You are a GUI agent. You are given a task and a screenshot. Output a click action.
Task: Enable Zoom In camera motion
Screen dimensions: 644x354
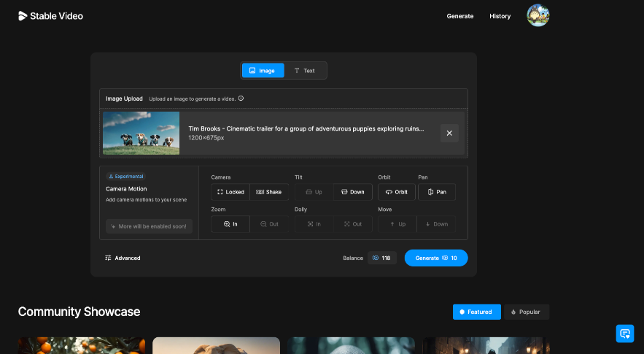point(230,224)
